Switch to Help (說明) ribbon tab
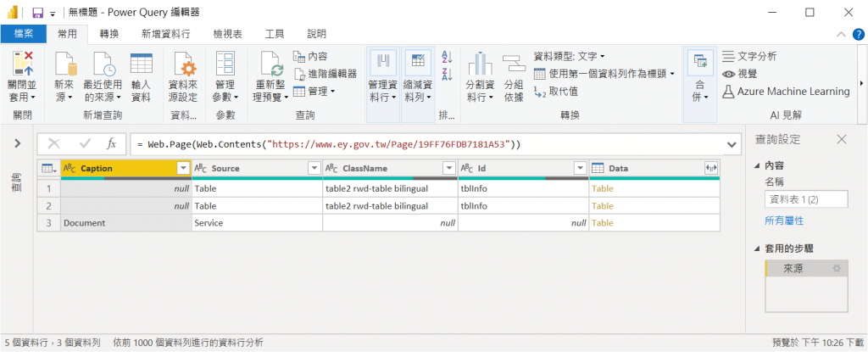 point(316,34)
